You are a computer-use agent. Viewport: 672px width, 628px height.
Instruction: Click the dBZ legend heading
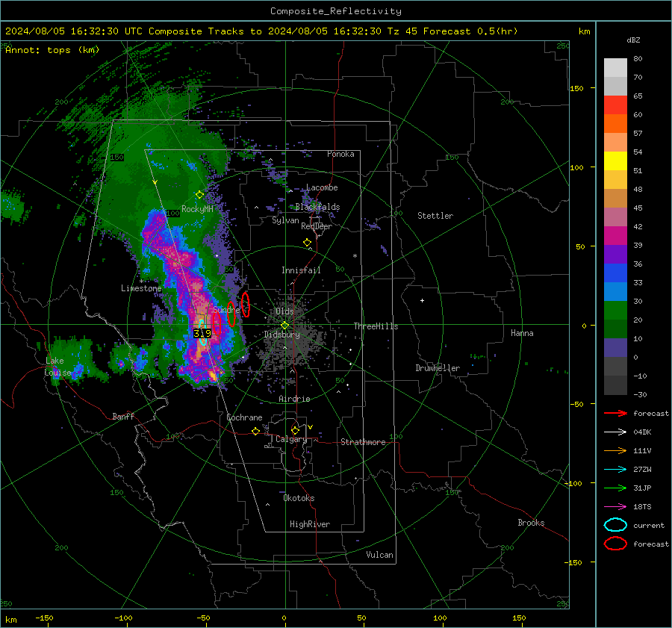[633, 40]
